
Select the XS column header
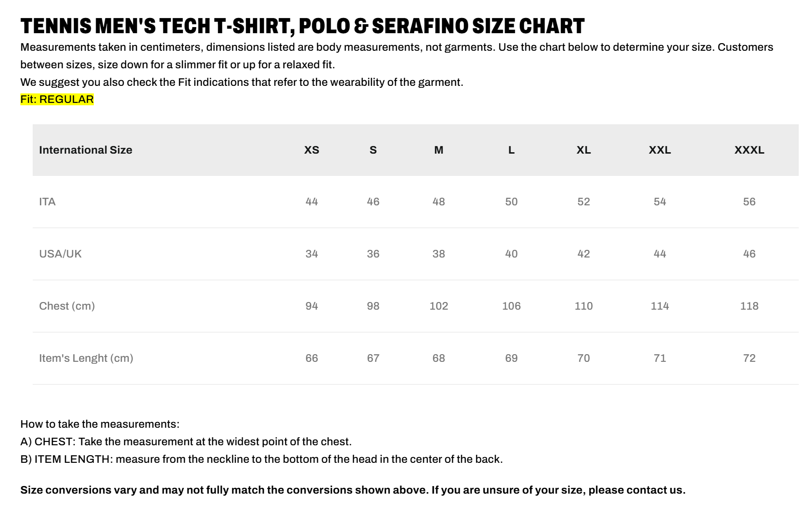[312, 150]
